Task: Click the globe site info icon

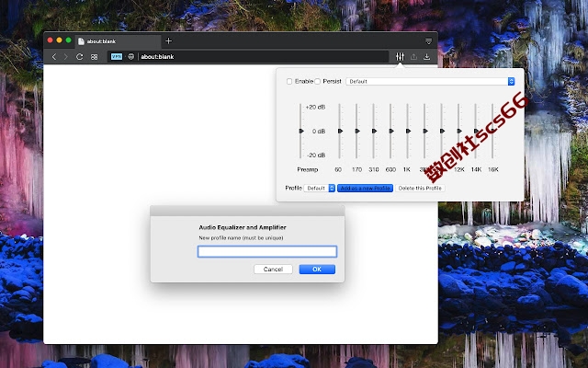Action: coord(130,57)
